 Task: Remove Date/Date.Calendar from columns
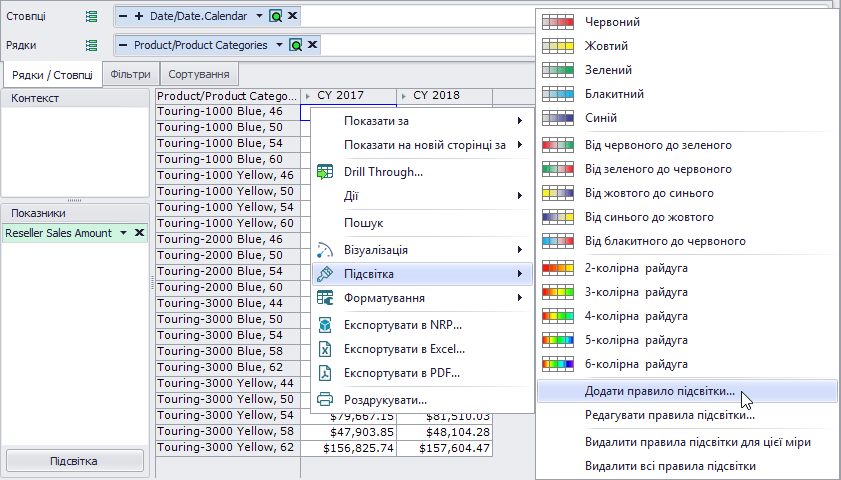click(x=292, y=16)
